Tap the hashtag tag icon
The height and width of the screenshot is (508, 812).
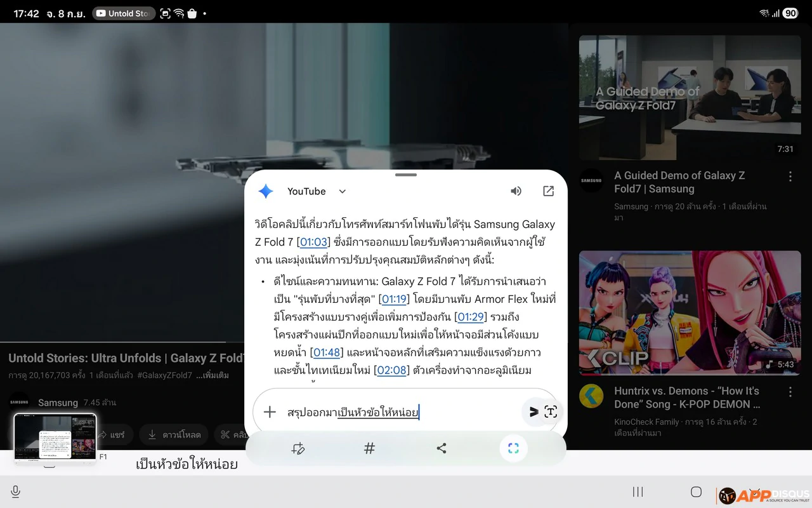[369, 448]
